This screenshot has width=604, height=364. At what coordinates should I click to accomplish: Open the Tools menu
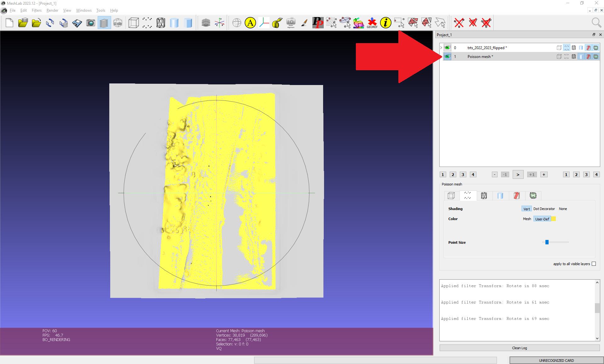click(100, 10)
